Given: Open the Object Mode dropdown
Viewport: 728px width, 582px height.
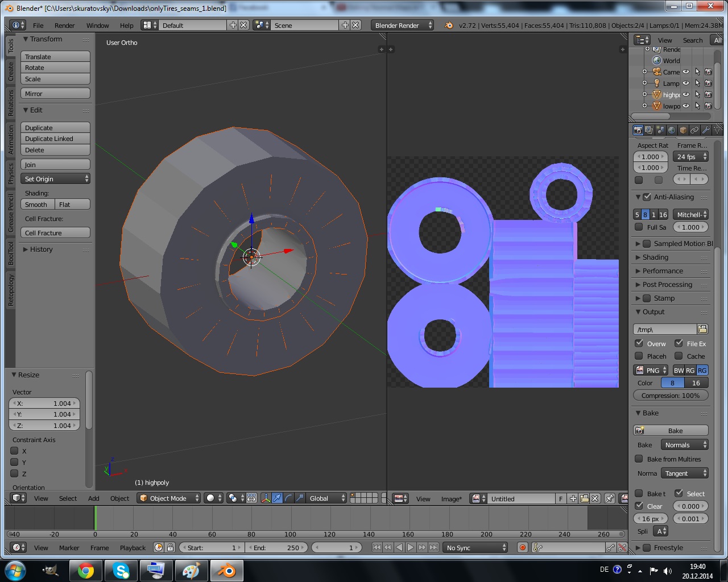Looking at the screenshot, I should pos(168,498).
